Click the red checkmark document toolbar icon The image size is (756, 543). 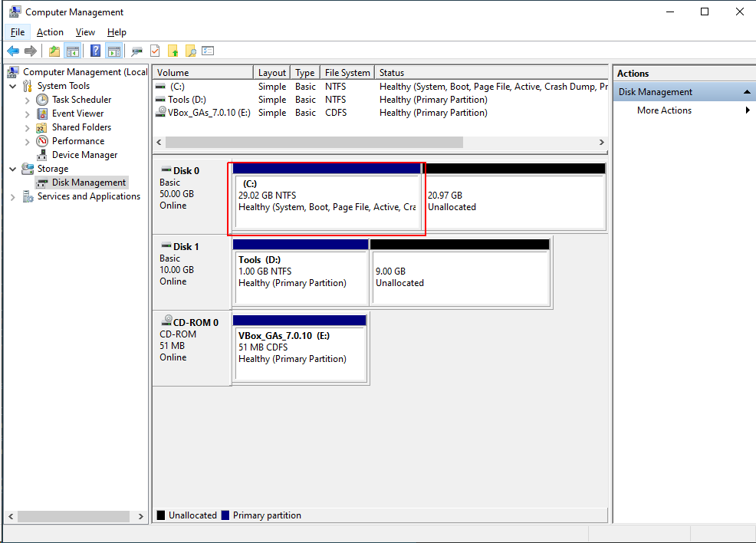click(155, 51)
